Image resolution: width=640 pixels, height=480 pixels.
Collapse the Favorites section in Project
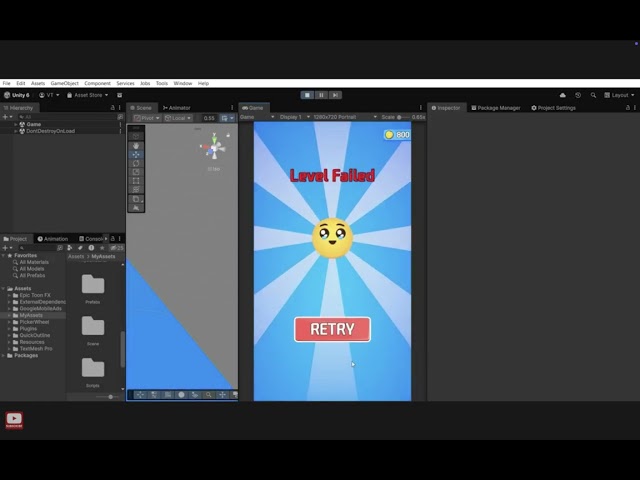(x=4, y=256)
